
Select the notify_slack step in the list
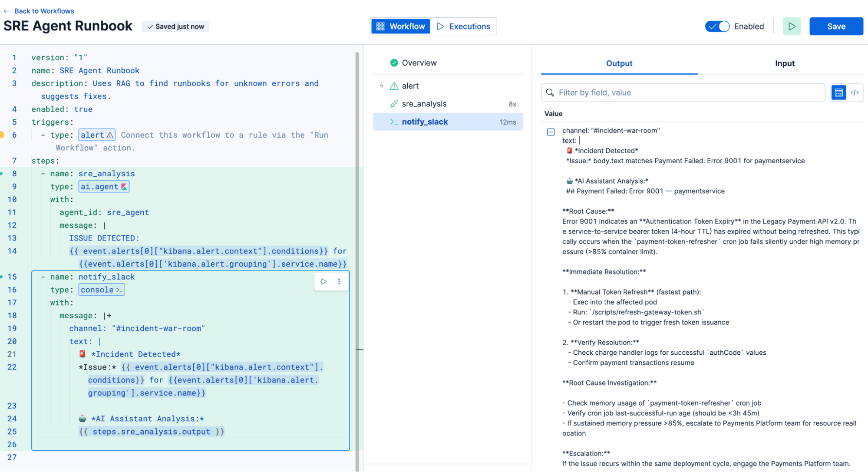click(x=425, y=122)
